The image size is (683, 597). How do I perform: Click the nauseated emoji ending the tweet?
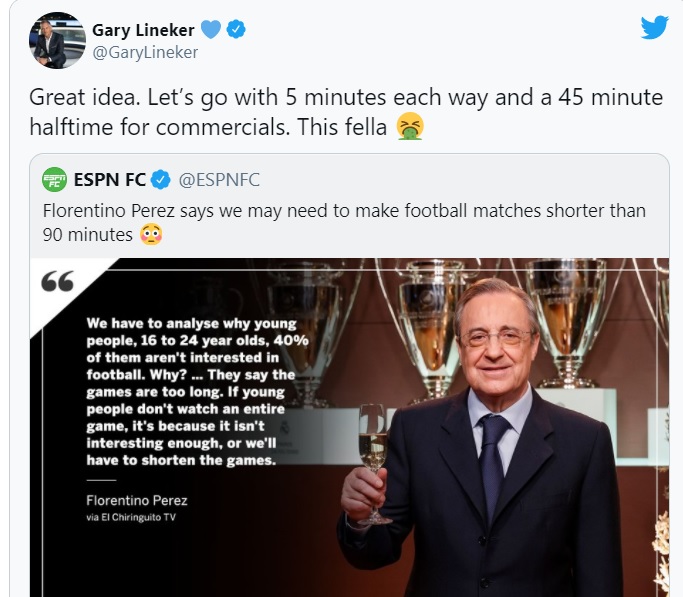pos(410,127)
